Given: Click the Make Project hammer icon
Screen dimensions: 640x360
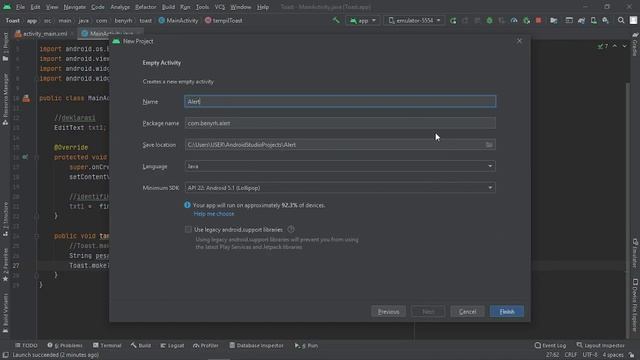Looking at the screenshot, I should 336,20.
